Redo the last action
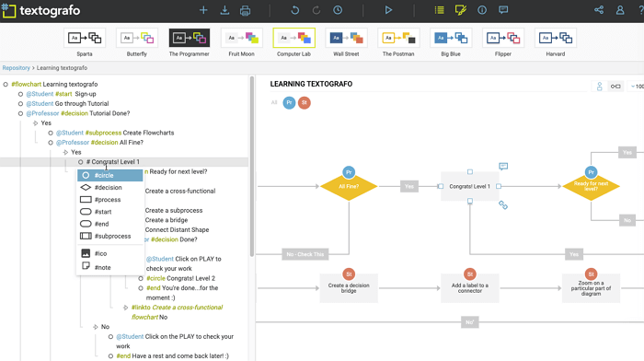This screenshot has height=361, width=644. pyautogui.click(x=316, y=10)
